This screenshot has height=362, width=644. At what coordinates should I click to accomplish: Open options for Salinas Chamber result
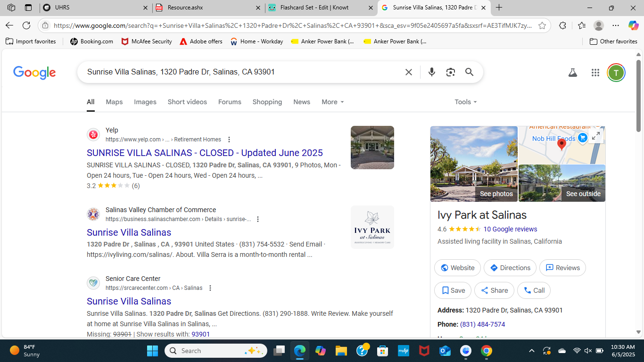257,219
